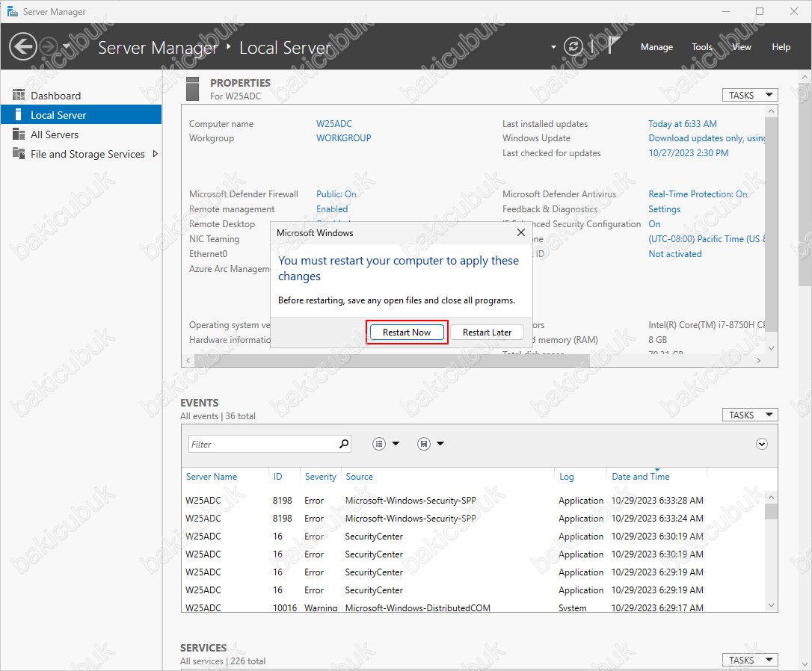Open the dropdown arrow beside the refresh icon
This screenshot has height=671, width=812.
coord(553,47)
